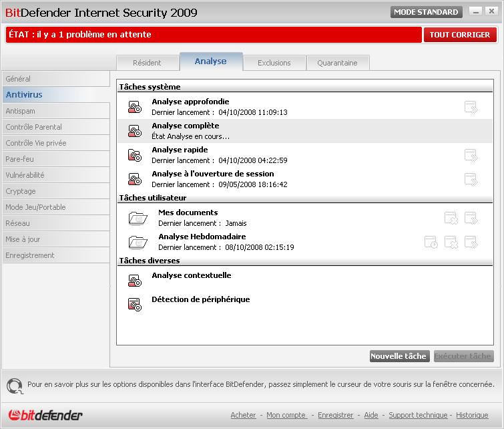Click the Analyse contextuelle icon
The image size is (504, 429).
(135, 280)
